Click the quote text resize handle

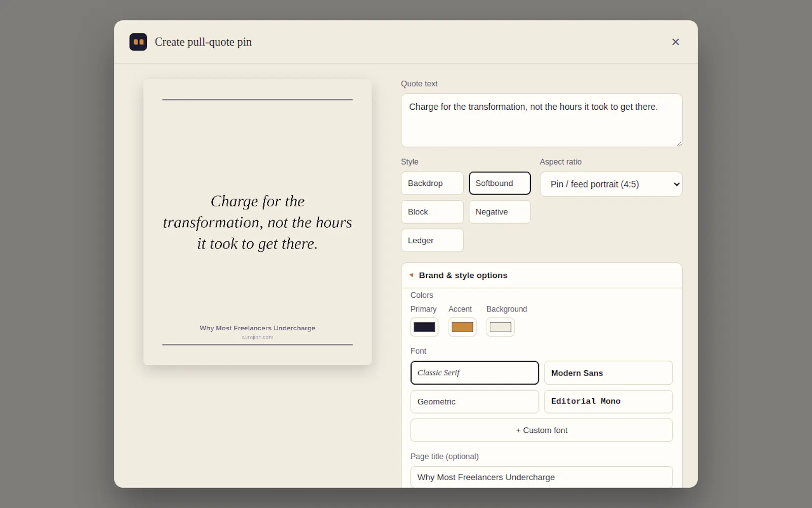[679, 143]
